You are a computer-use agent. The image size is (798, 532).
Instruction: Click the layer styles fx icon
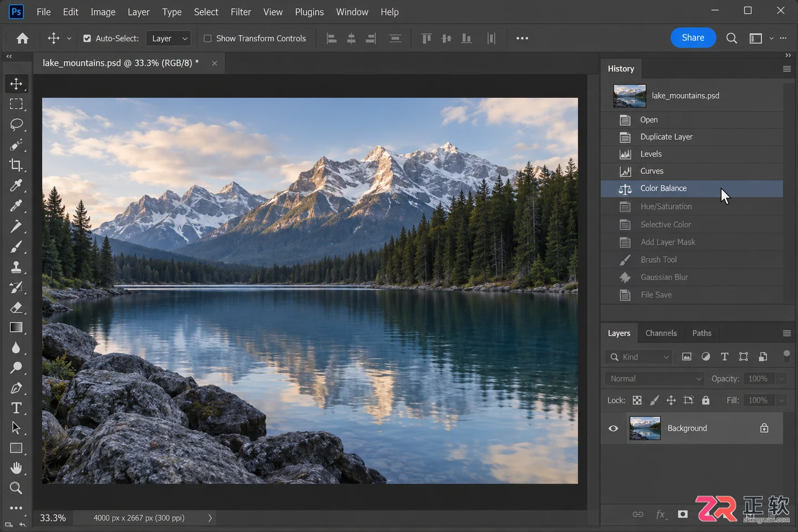click(x=661, y=514)
